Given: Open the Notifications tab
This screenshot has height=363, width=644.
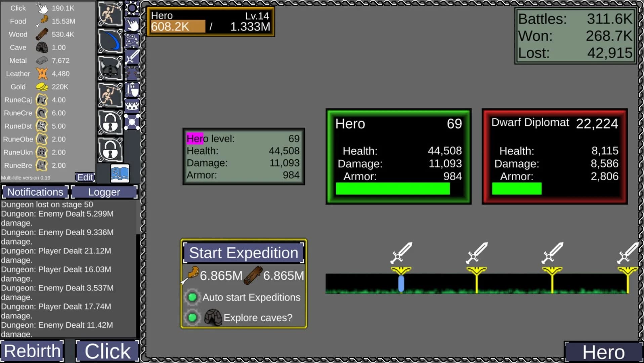Looking at the screenshot, I should click(35, 192).
